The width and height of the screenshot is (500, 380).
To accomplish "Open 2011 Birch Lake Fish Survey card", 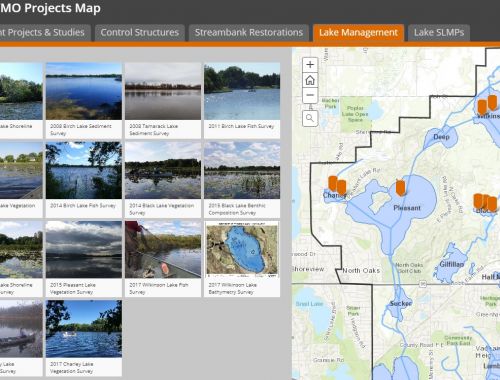I will (242, 101).
